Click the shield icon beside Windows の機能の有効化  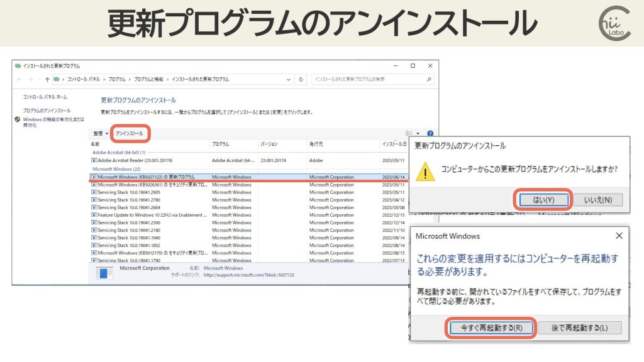(x=17, y=119)
